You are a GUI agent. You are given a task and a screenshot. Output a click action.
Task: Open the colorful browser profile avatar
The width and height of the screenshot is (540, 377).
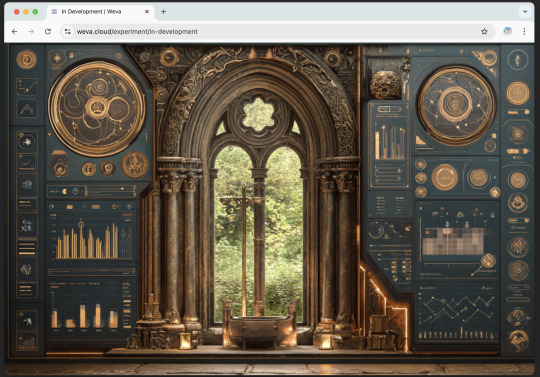(507, 31)
